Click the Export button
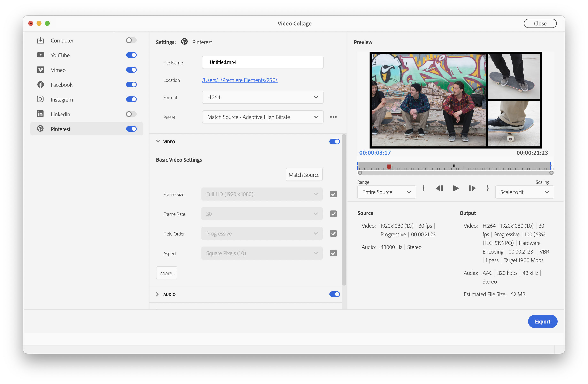Image resolution: width=588 pixels, height=384 pixels. (543, 321)
